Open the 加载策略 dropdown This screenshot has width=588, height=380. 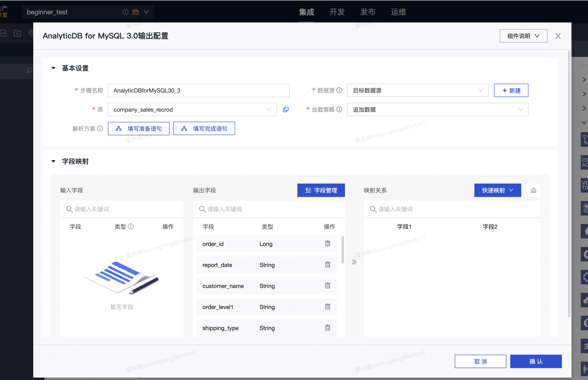pos(438,109)
